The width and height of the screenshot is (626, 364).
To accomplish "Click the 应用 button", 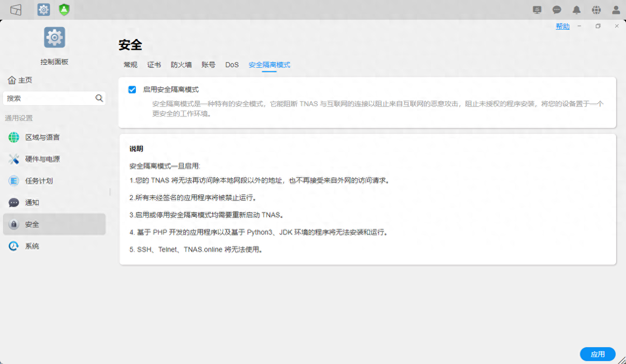I will pyautogui.click(x=597, y=354).
